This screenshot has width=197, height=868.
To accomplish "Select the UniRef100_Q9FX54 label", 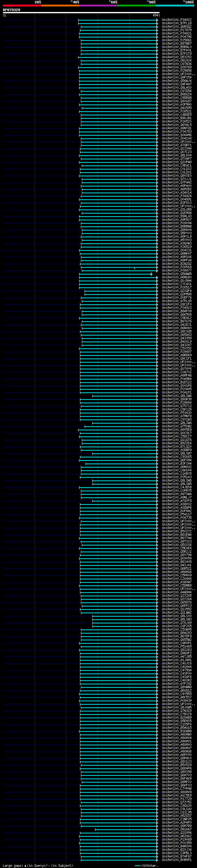I will [177, 78].
